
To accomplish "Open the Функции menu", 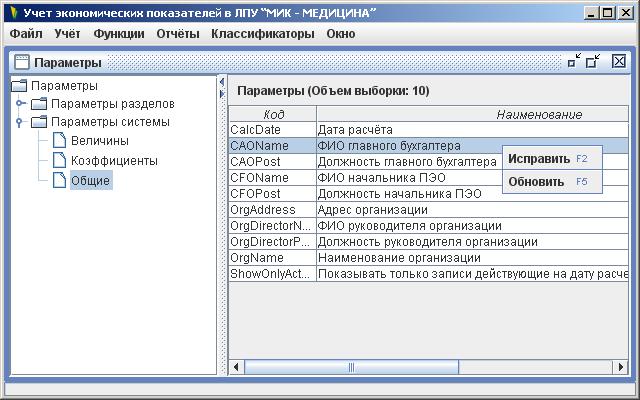I will click(x=119, y=34).
